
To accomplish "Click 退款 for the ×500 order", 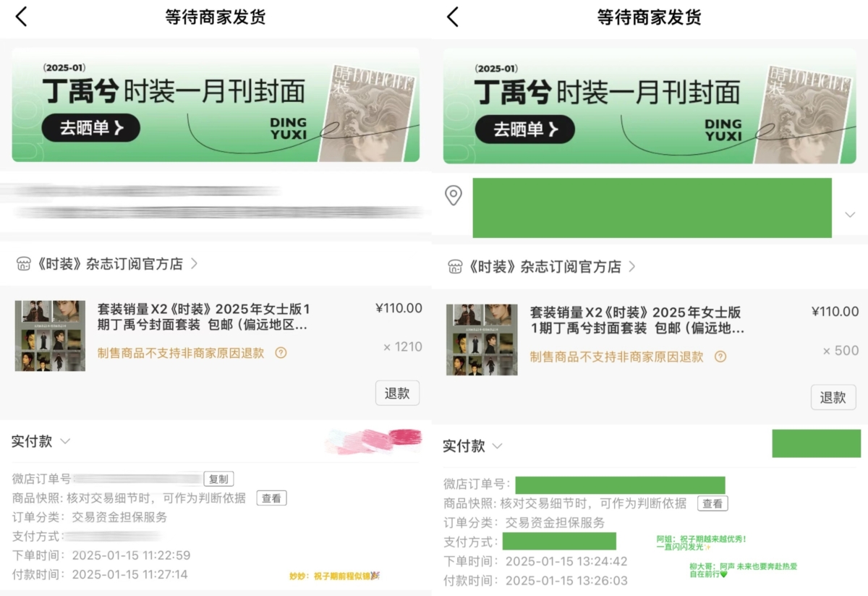I will coord(833,397).
